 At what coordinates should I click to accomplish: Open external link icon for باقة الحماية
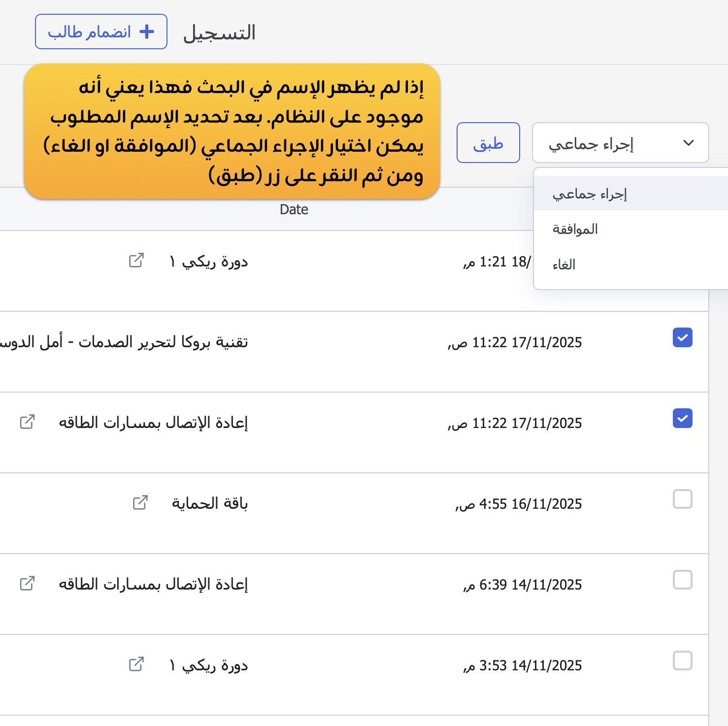coord(140,503)
